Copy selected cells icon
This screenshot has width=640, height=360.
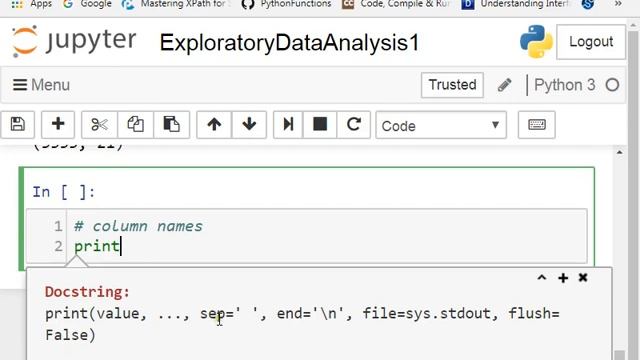click(x=136, y=124)
